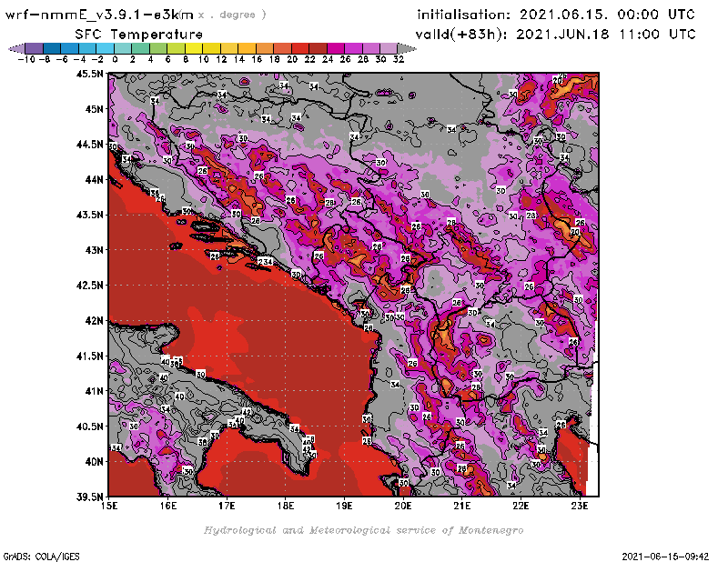This screenshot has width=728, height=562.
Task: Click the colorbar label '-10'
Action: click(26, 59)
